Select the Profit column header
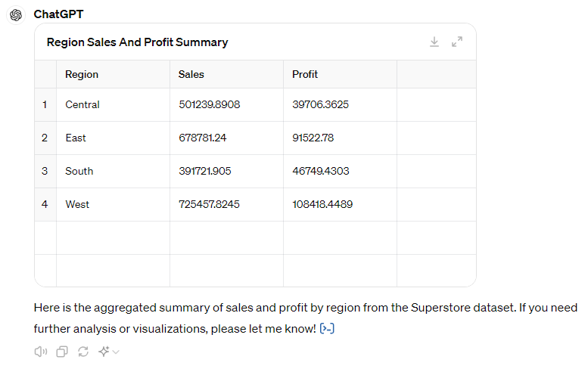The width and height of the screenshot is (588, 372). coord(305,74)
